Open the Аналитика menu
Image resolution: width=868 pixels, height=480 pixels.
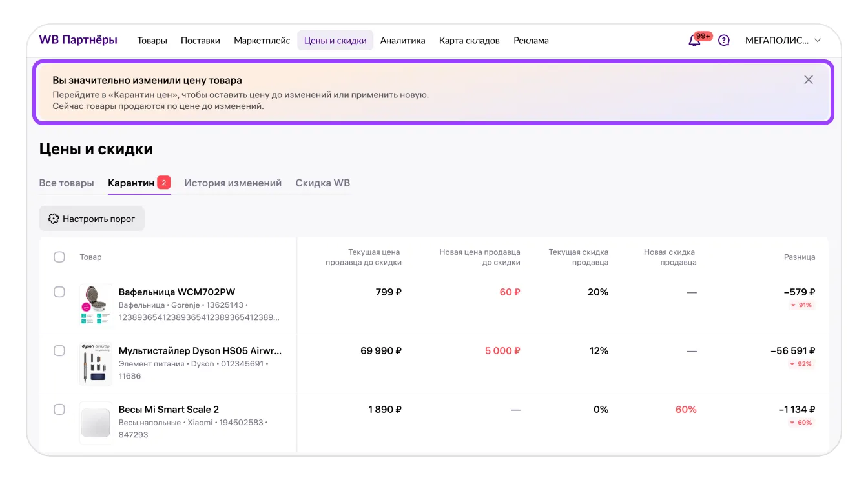403,40
